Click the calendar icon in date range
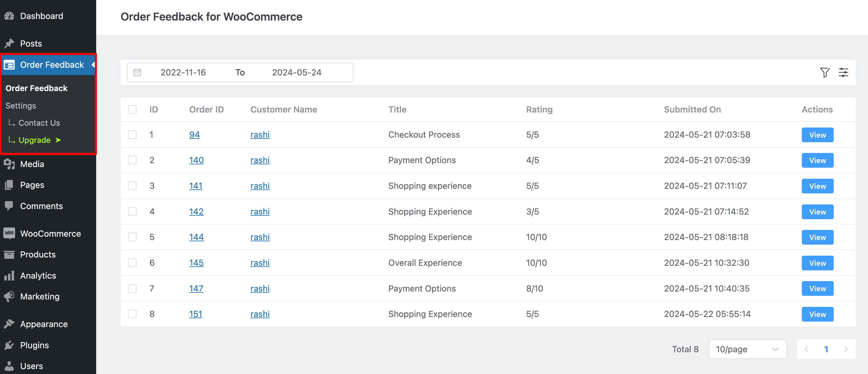 pyautogui.click(x=137, y=72)
